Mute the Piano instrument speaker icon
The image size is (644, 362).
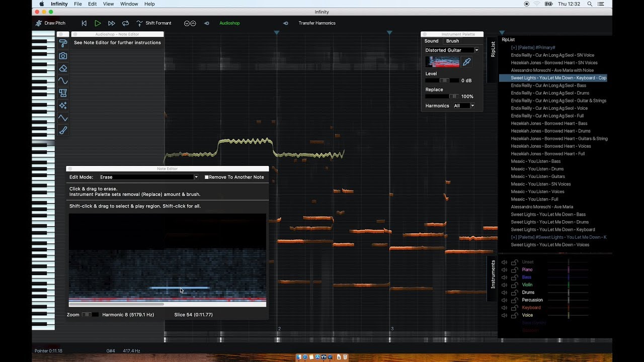[x=504, y=270]
